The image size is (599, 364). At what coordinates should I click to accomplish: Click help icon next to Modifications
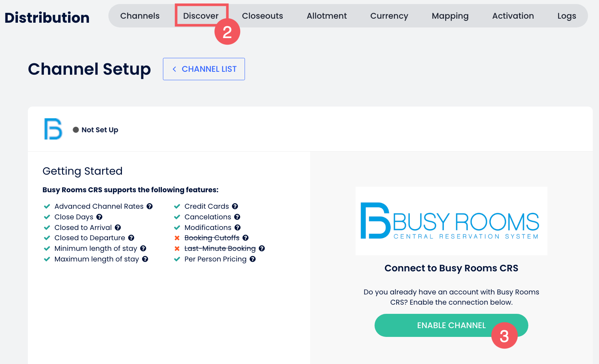click(238, 227)
